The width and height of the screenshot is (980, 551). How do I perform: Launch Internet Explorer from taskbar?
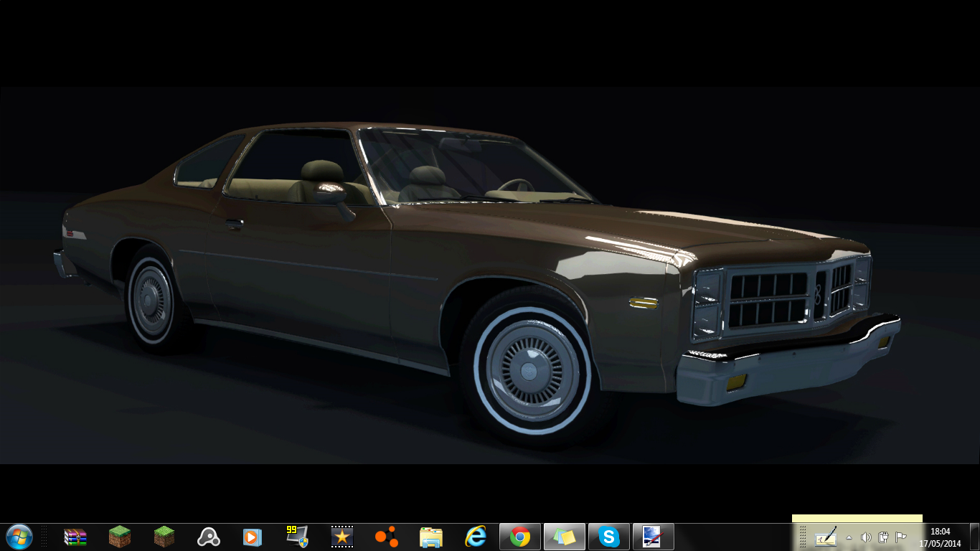(x=476, y=537)
